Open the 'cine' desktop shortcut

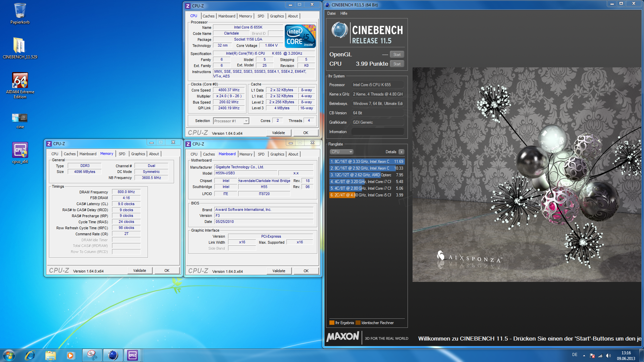coord(20,121)
